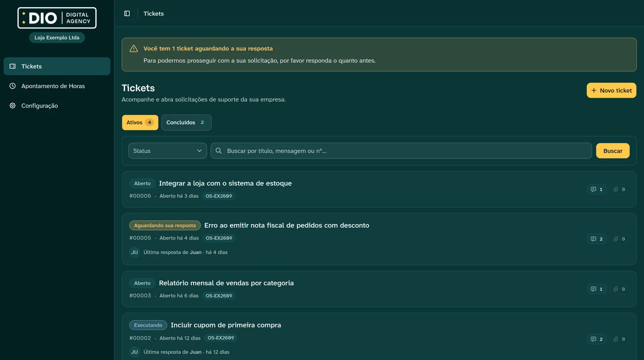Toggle the sidebar panel icon
This screenshot has height=360, width=644.
coord(127,13)
